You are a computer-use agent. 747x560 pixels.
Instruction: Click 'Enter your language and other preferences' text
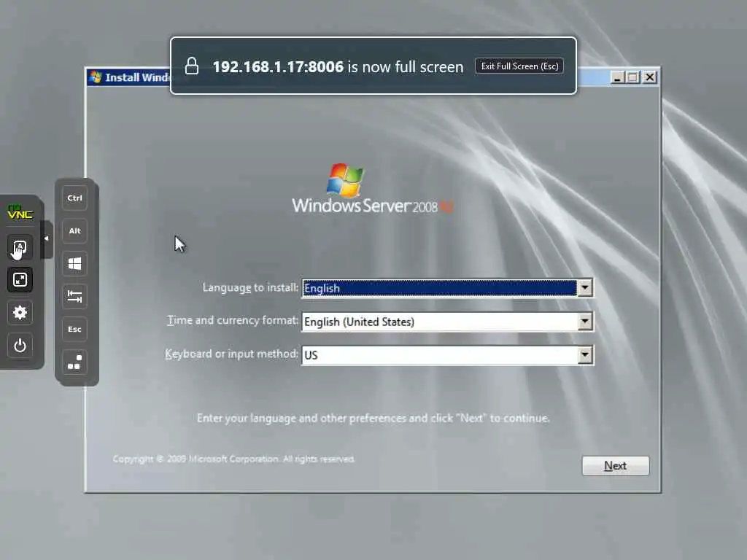[373, 418]
